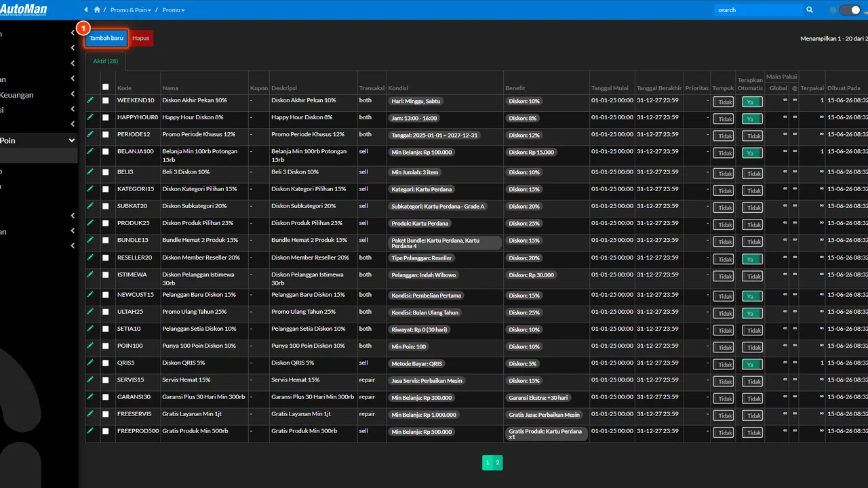Click the RESELLER20 edit pencil
The width and height of the screenshot is (868, 488).
click(x=90, y=257)
